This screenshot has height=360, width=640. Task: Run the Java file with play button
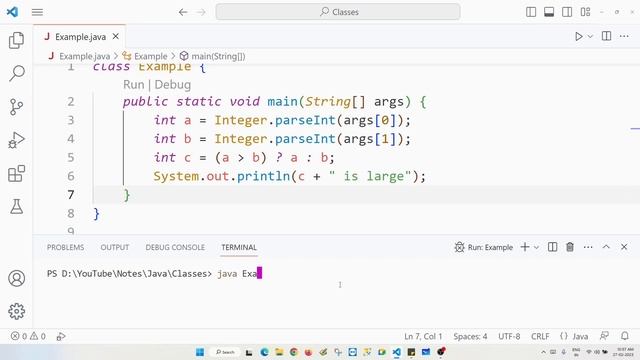click(x=578, y=36)
